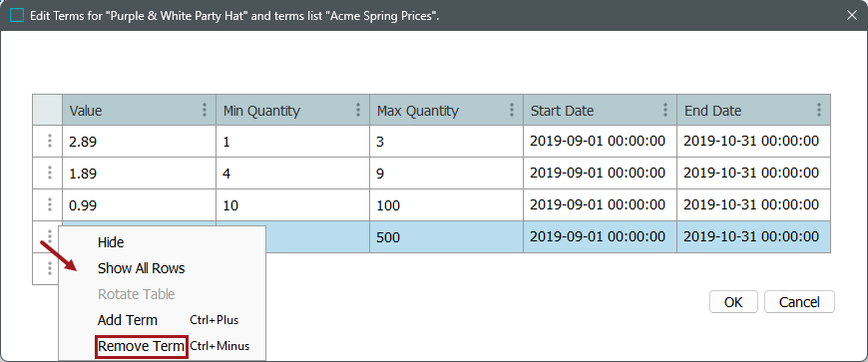868x362 pixels.
Task: Select Remove Term from the context menu
Action: 141,346
